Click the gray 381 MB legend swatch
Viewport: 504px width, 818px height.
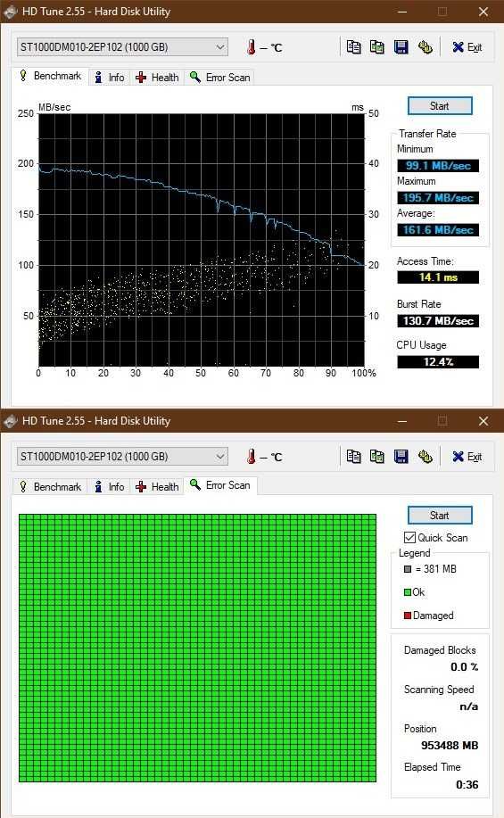coord(408,569)
